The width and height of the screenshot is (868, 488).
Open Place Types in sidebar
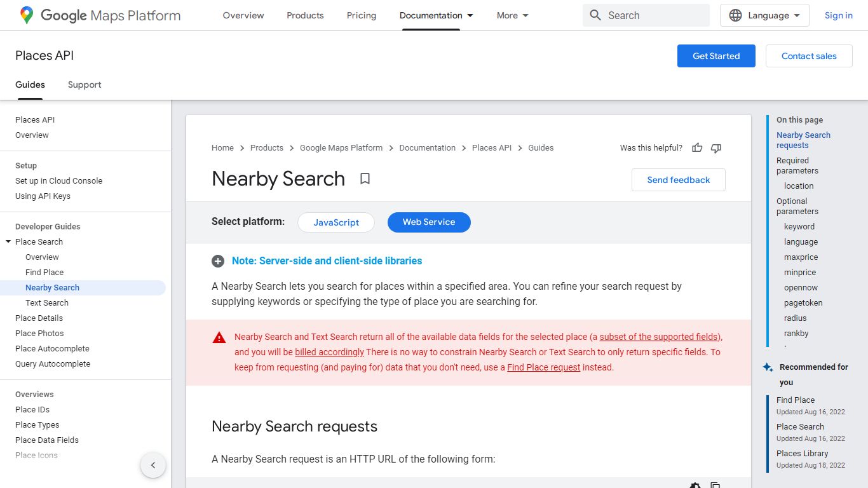point(37,424)
